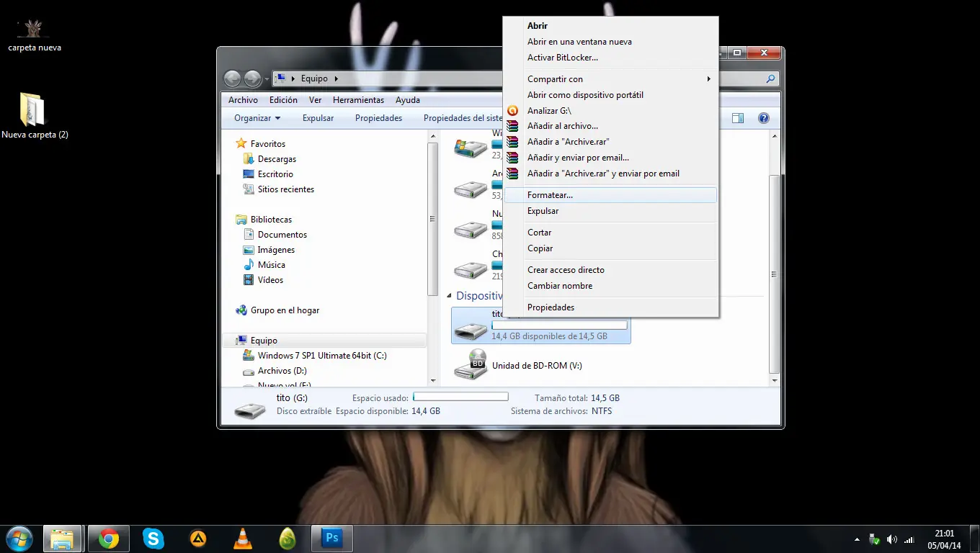Click Equipo in the address bar
This screenshot has height=553, width=980.
(314, 78)
